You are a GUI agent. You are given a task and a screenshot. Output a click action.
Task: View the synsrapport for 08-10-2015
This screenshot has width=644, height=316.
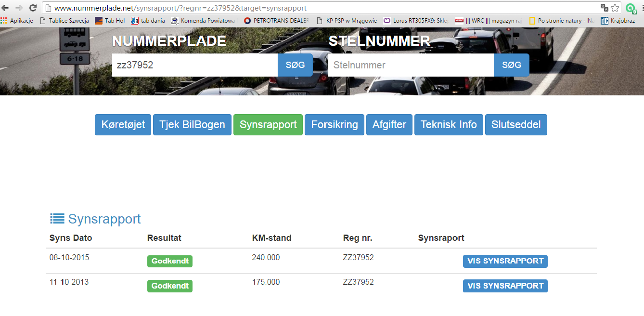coord(505,261)
